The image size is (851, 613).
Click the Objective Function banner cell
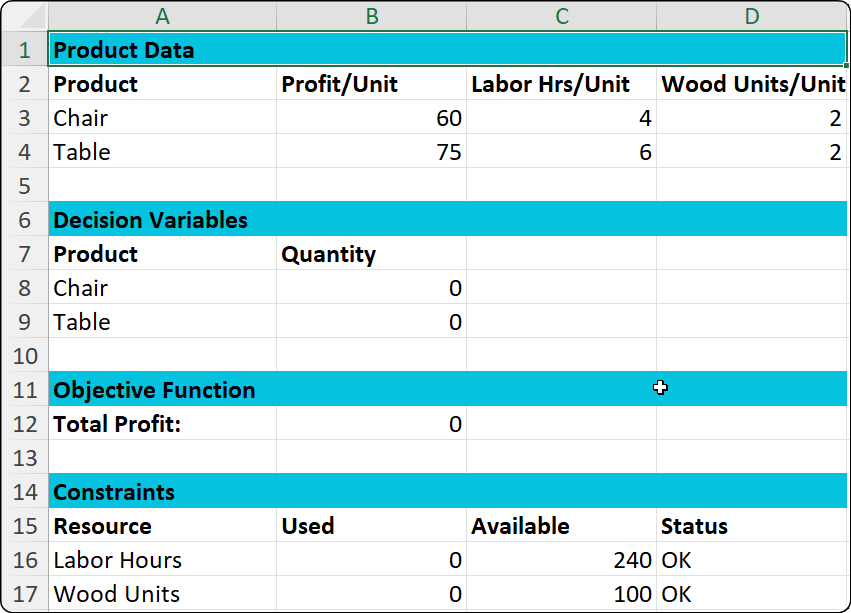pyautogui.click(x=162, y=390)
